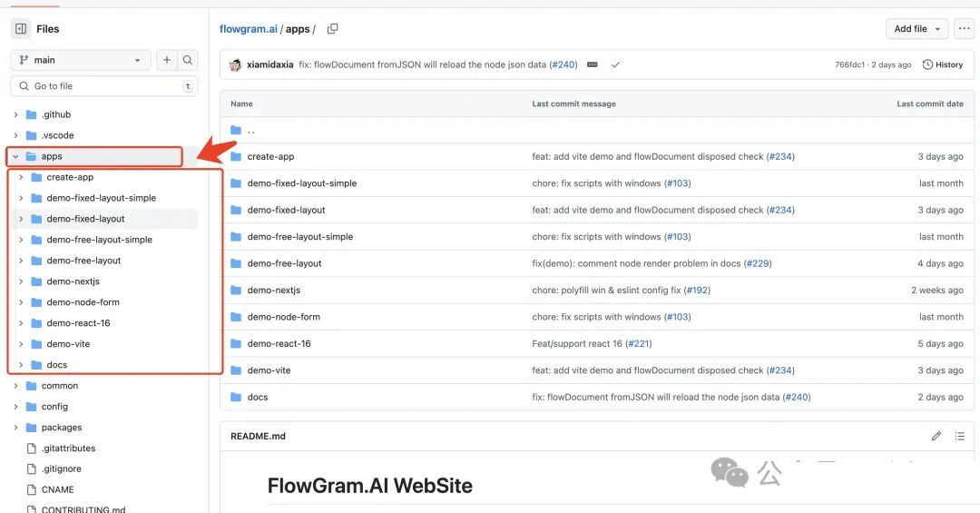980x513 pixels.
Task: Click the plus add file icon in sidebar
Action: coord(167,60)
